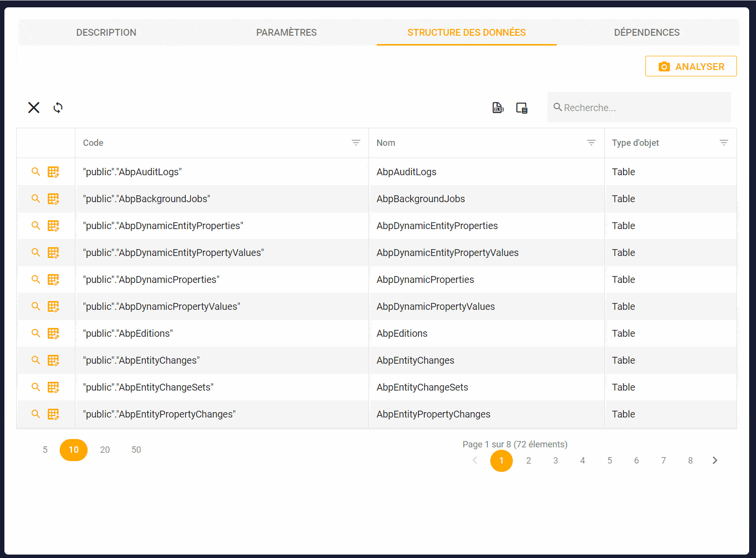Click the magnifier icon for AbpEntityChangeSets row
Screen dimensions: 756x558
[36, 387]
